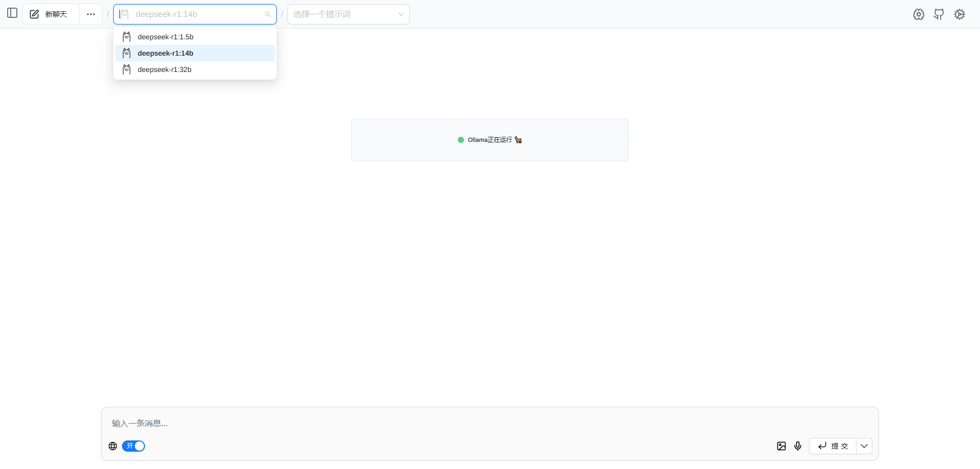Click the llama emoji in status card
This screenshot has height=469, width=980.
(518, 140)
